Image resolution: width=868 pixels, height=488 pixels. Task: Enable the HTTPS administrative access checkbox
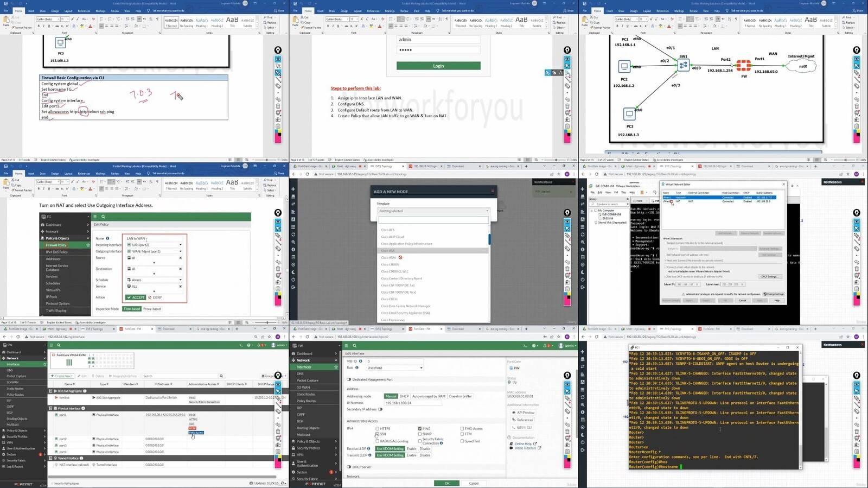[377, 428]
